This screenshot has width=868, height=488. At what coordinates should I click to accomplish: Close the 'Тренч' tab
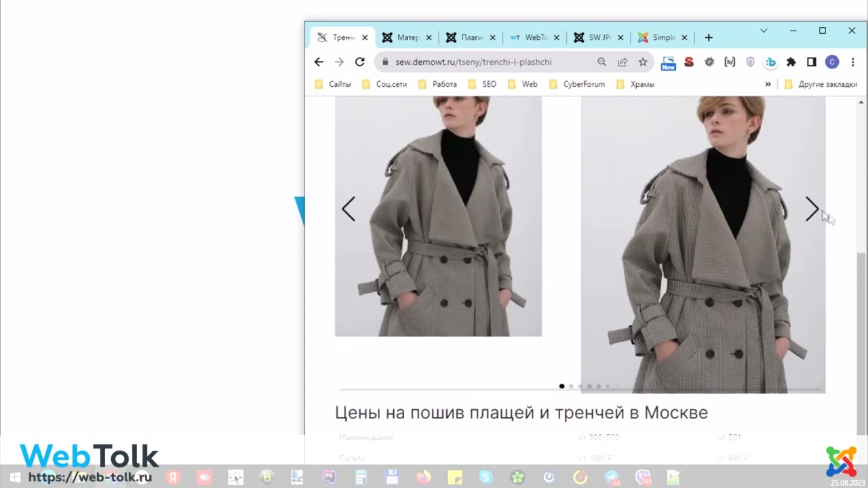pos(365,37)
